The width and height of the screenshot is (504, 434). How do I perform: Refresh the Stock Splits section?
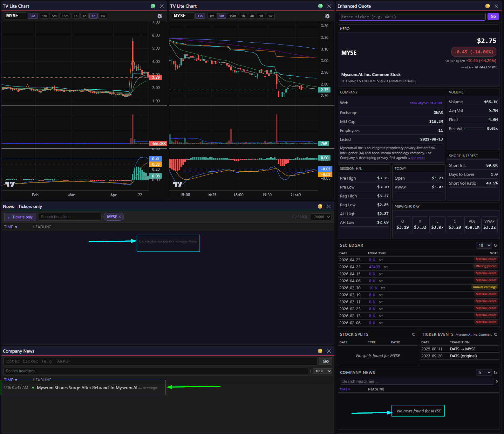tap(413, 334)
